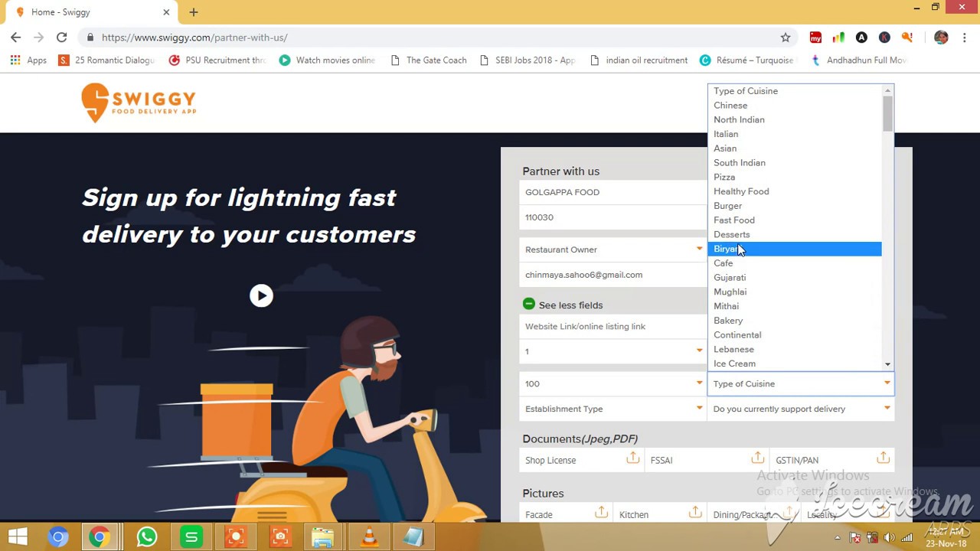Viewport: 980px width, 551px height.
Task: Go back to the previous page
Action: pos(16,37)
